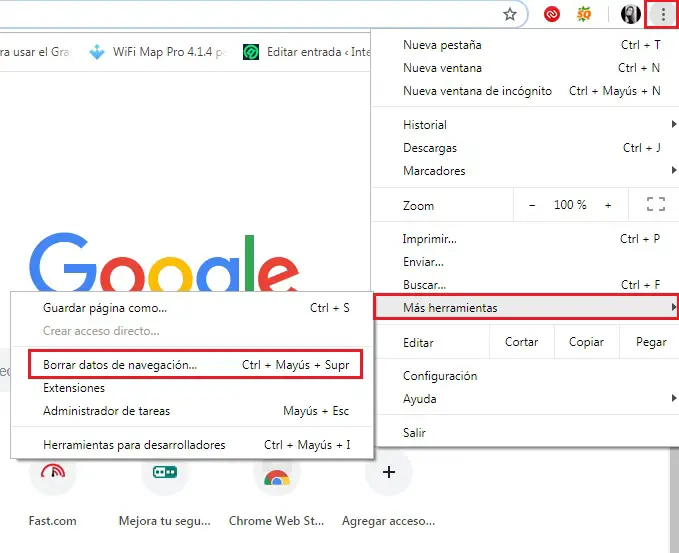Decrease zoom with the minus button

[532, 205]
